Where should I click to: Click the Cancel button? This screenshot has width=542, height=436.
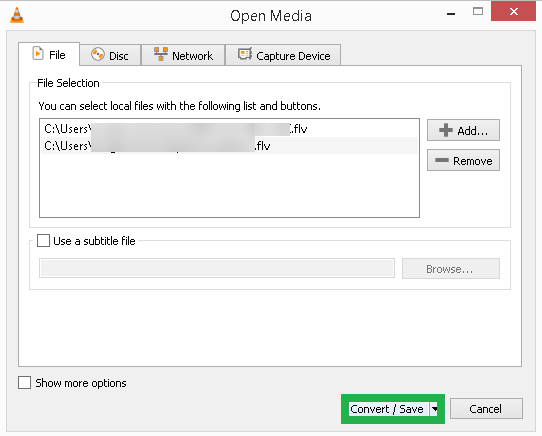486,409
